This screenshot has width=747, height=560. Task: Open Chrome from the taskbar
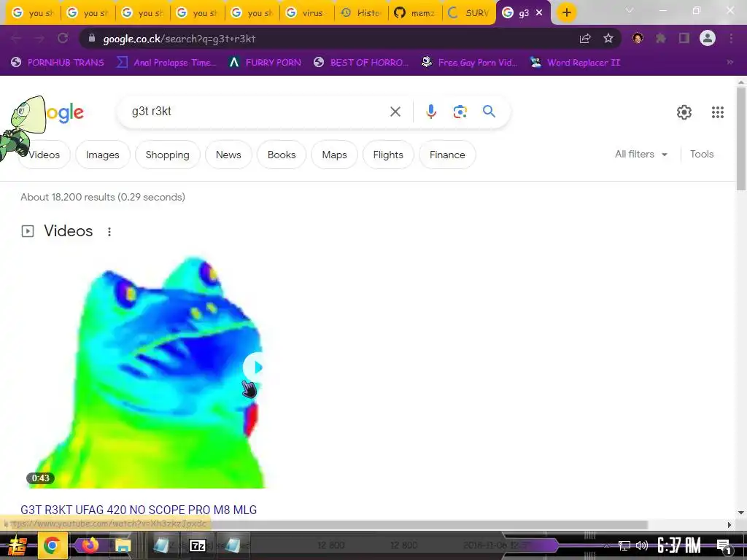52,545
